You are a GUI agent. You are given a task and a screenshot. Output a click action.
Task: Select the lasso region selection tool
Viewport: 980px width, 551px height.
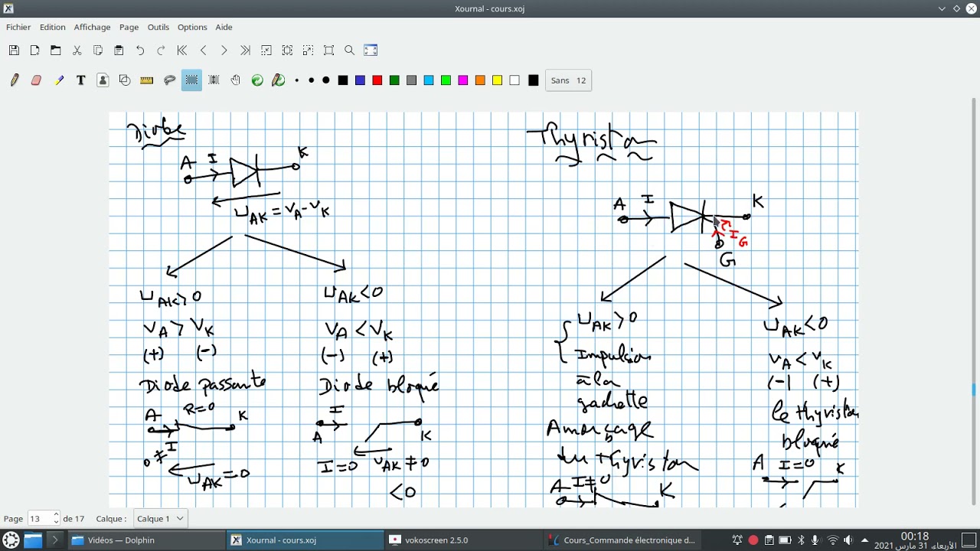click(169, 80)
